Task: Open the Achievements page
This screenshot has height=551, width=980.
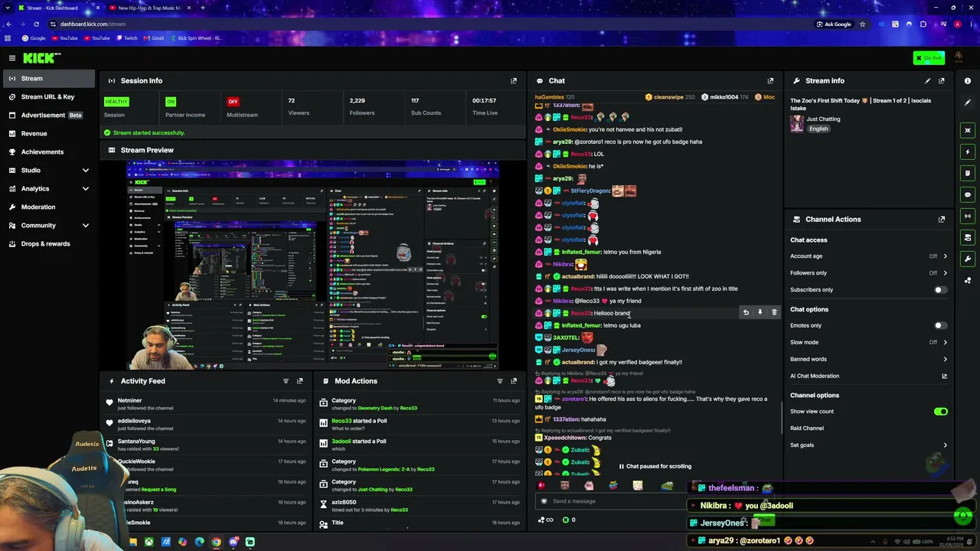Action: click(49, 152)
